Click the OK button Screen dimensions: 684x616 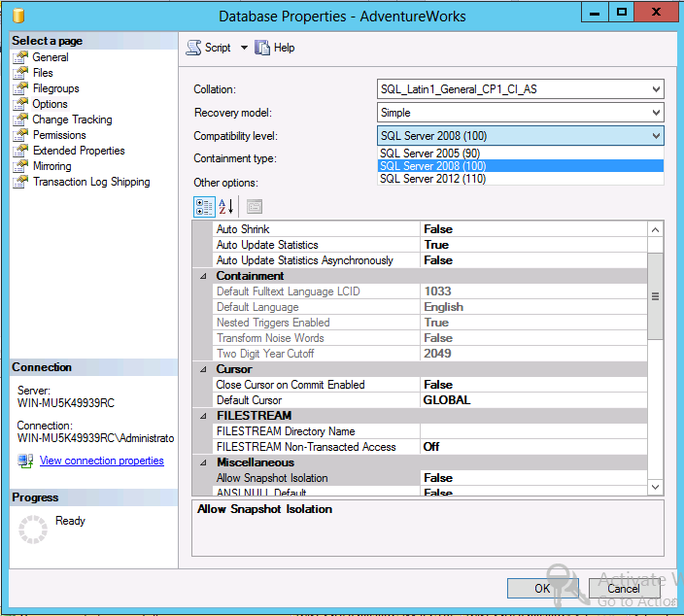(x=543, y=589)
